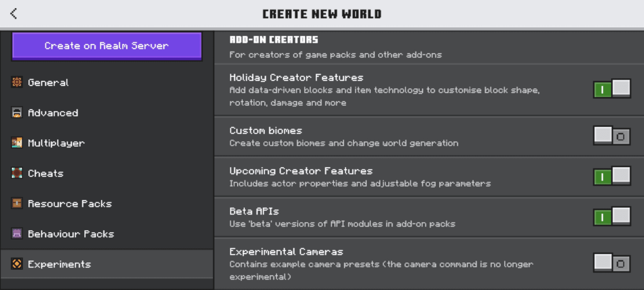Click the General gear icon
The width and height of the screenshot is (644, 290).
(17, 82)
